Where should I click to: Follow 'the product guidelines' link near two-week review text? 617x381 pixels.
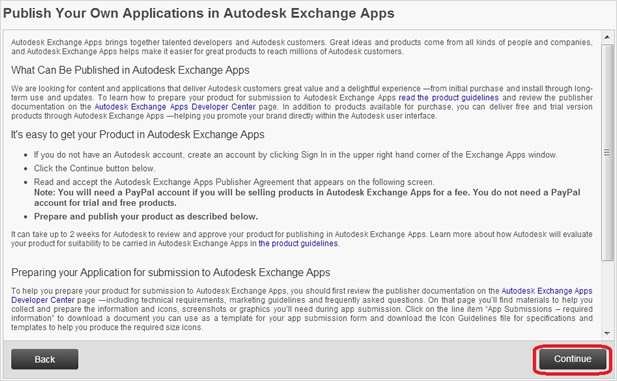[298, 243]
